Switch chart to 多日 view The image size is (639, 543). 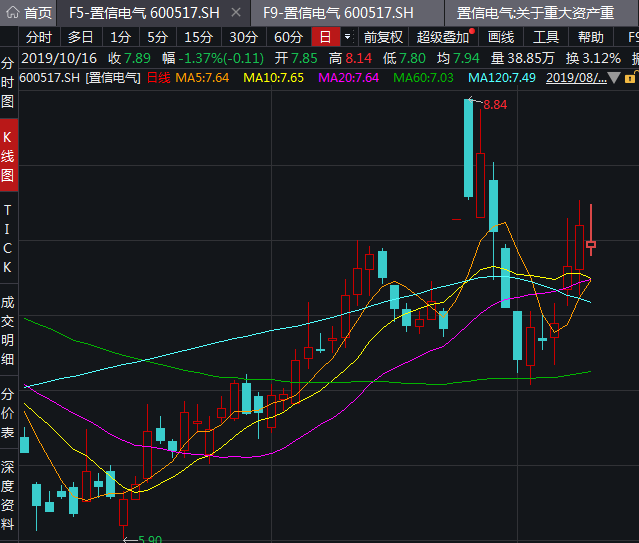point(80,37)
